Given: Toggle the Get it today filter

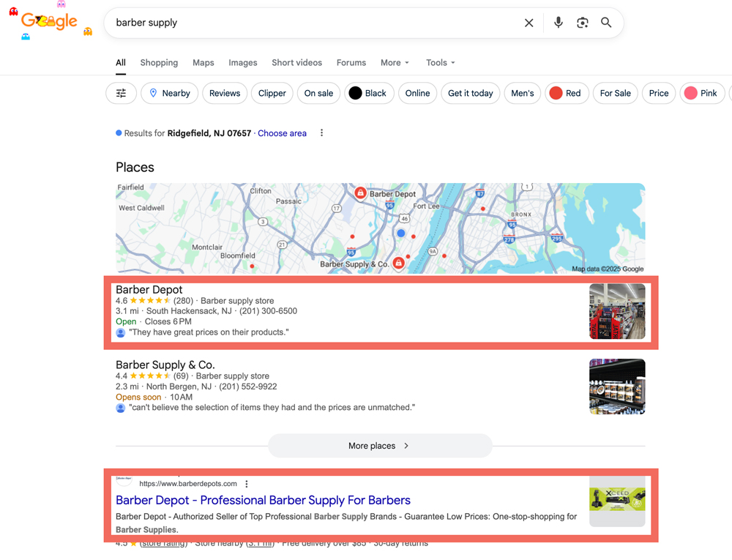Looking at the screenshot, I should pyautogui.click(x=470, y=93).
